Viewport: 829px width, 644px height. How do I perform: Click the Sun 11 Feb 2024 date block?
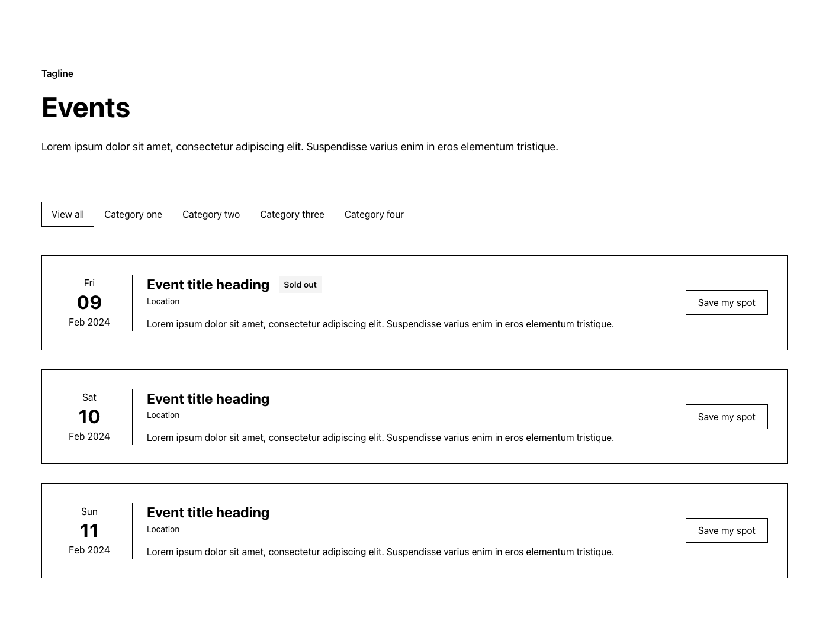click(89, 530)
